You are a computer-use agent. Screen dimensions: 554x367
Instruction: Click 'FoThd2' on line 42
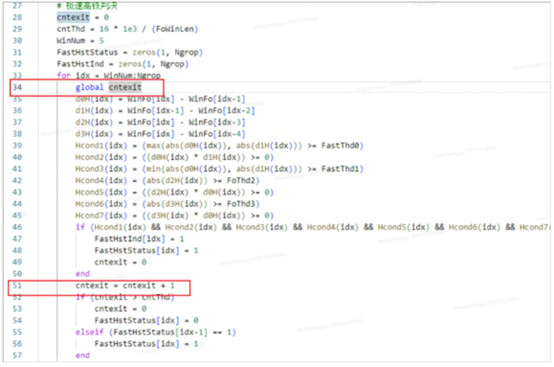[x=241, y=180]
